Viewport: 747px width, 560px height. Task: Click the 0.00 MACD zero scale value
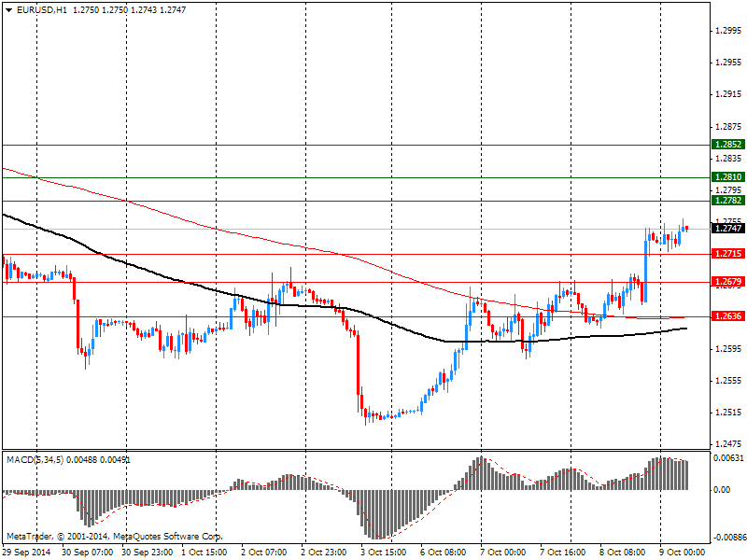coord(722,490)
